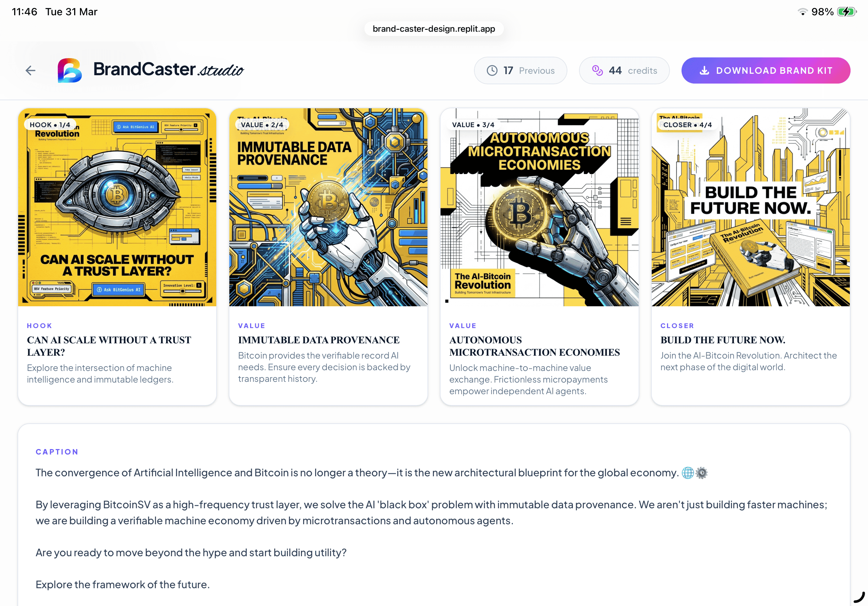
Task: Click the back arrow icon
Action: point(31,70)
